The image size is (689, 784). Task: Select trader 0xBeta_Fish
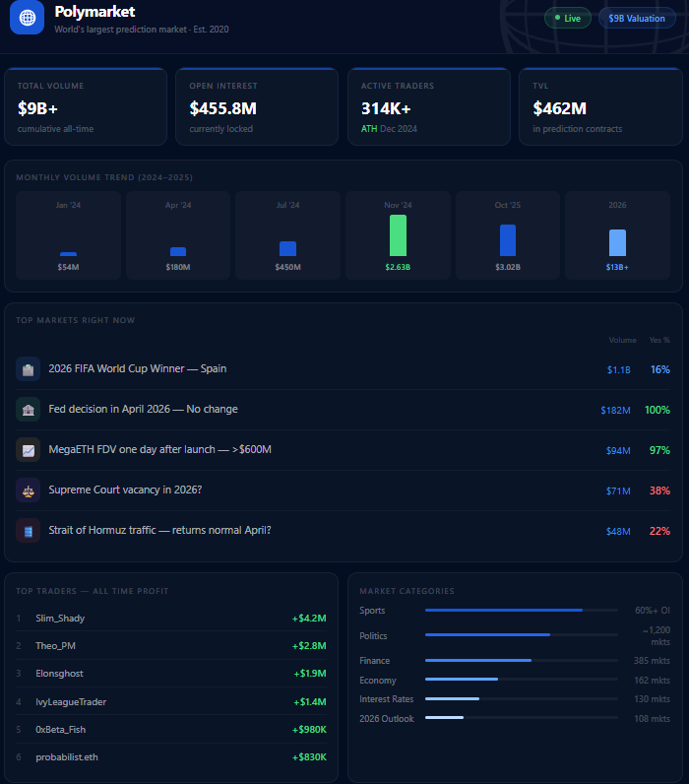pyautogui.click(x=60, y=730)
